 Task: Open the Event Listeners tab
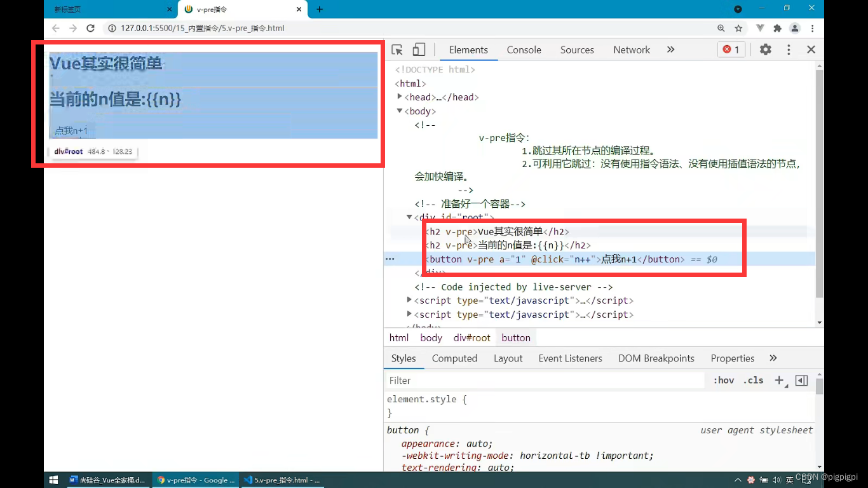pos(570,358)
